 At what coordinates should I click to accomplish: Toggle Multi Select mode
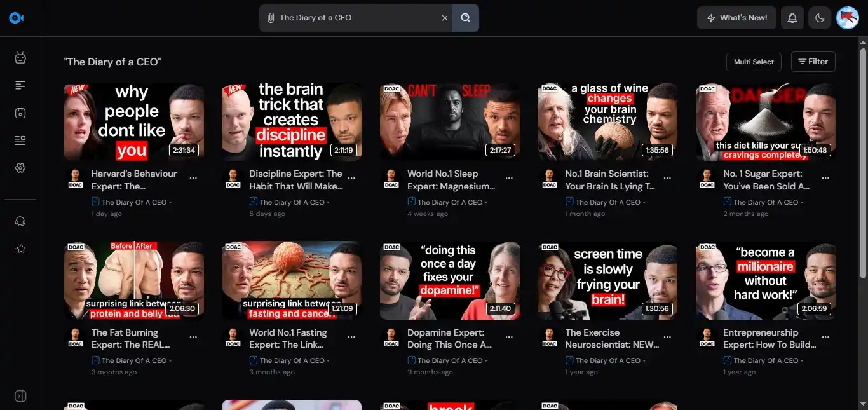[x=754, y=62]
